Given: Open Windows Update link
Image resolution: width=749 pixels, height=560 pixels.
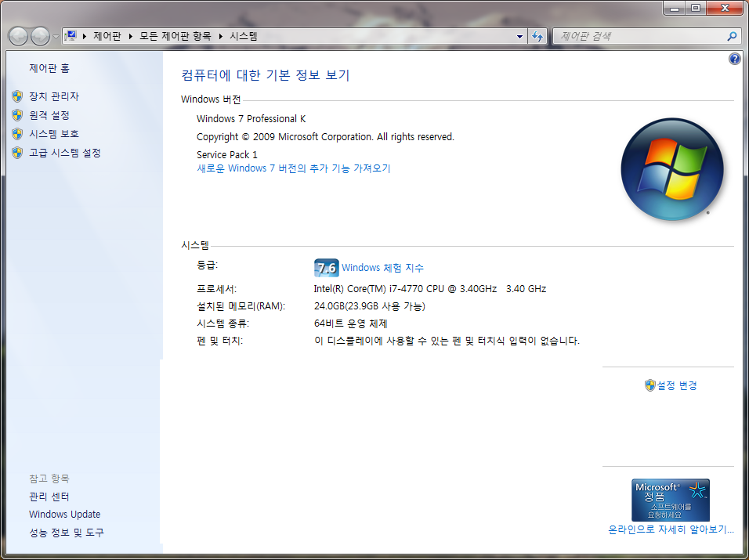Looking at the screenshot, I should pos(64,515).
